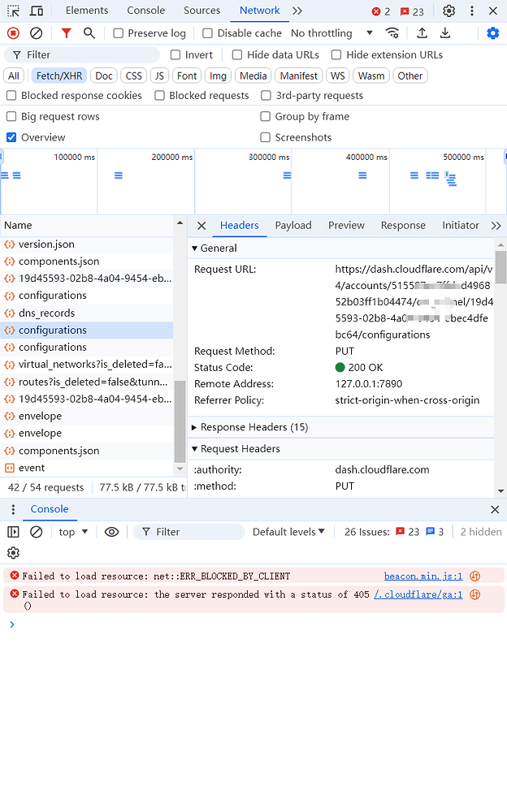507x812 pixels.
Task: Check Blocked response cookies
Action: [x=11, y=95]
